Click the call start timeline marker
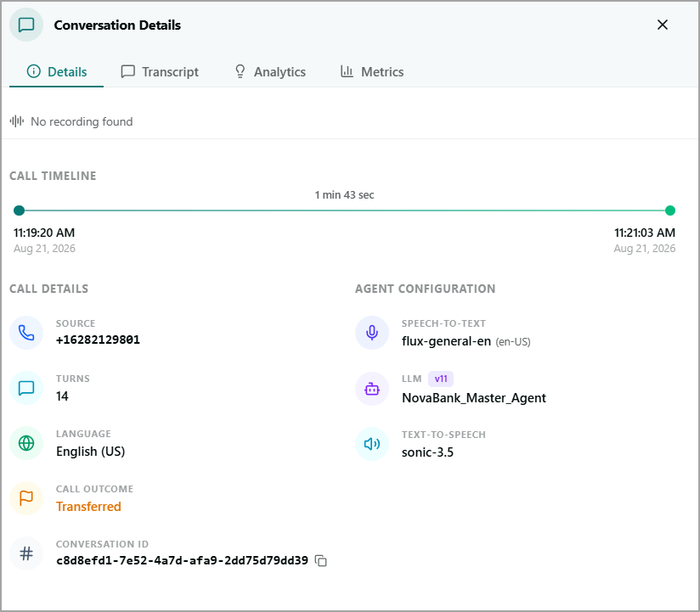Image resolution: width=700 pixels, height=612 pixels. [20, 211]
